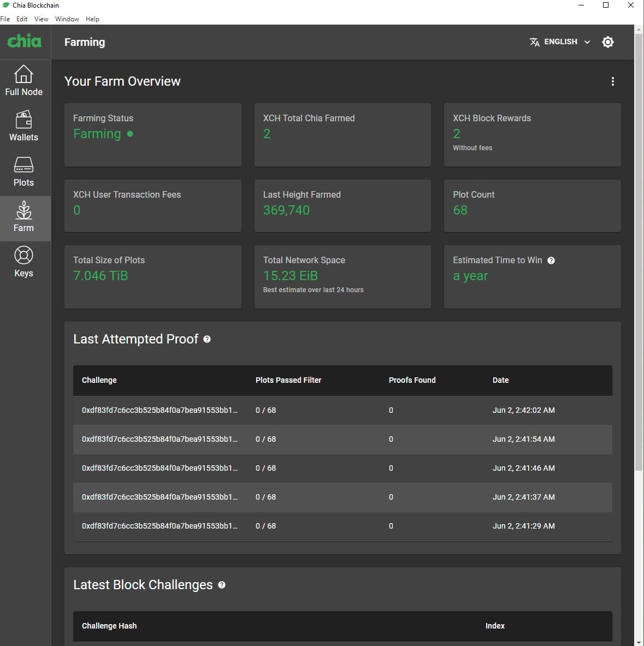Select challenge hash dated 2:41:46 AM
This screenshot has width=644, height=646.
pyautogui.click(x=160, y=468)
